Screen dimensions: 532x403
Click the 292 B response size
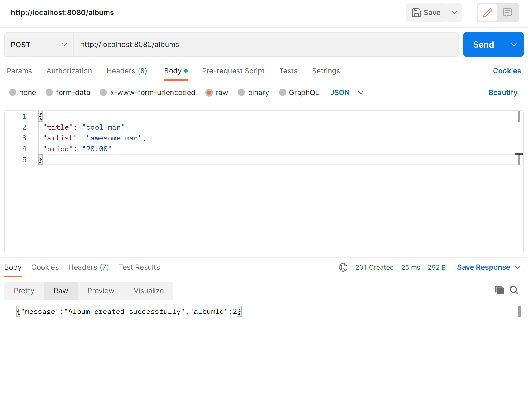436,267
